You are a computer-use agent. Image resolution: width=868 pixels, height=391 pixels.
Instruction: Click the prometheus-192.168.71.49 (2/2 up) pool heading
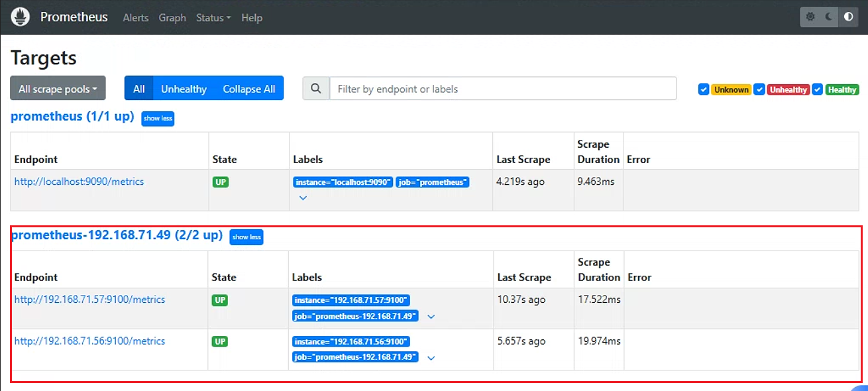point(117,235)
